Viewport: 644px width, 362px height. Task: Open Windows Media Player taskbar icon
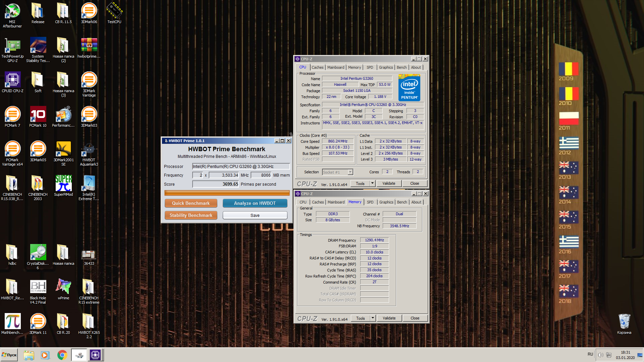pyautogui.click(x=45, y=355)
